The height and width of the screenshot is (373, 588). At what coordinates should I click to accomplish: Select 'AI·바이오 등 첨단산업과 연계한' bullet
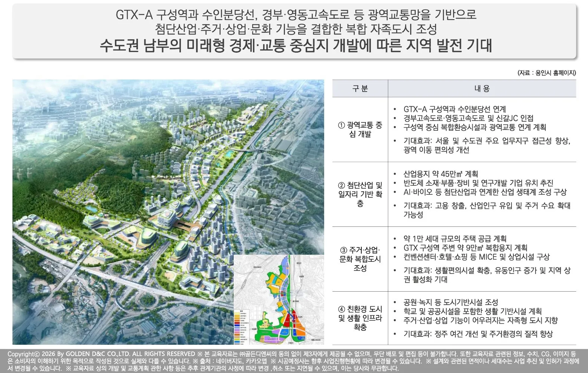pos(485,192)
